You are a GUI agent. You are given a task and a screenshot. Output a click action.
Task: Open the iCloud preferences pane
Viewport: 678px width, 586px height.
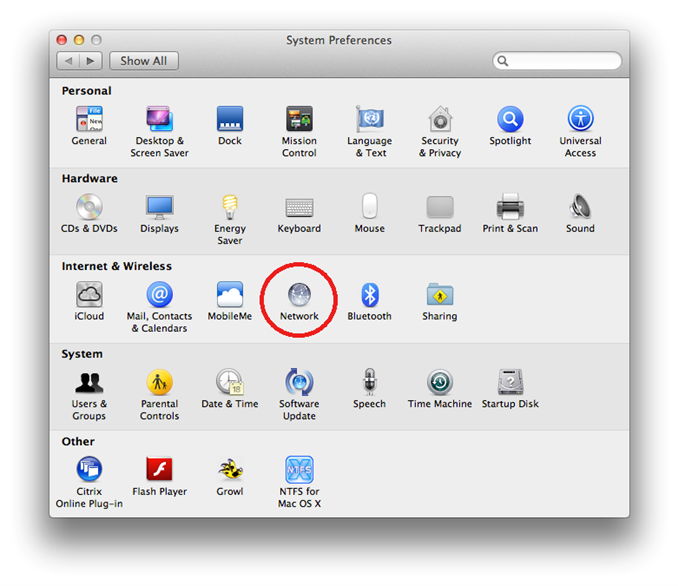pos(89,295)
